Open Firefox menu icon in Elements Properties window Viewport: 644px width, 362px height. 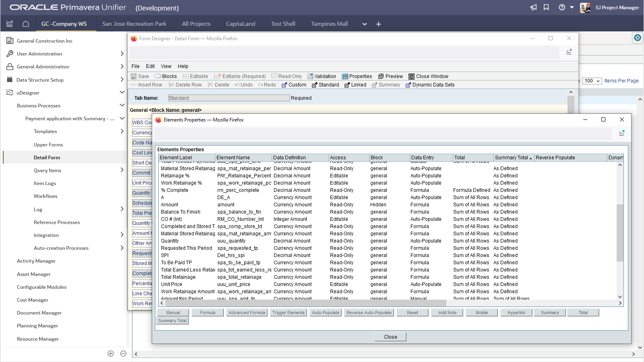pyautogui.click(x=621, y=133)
